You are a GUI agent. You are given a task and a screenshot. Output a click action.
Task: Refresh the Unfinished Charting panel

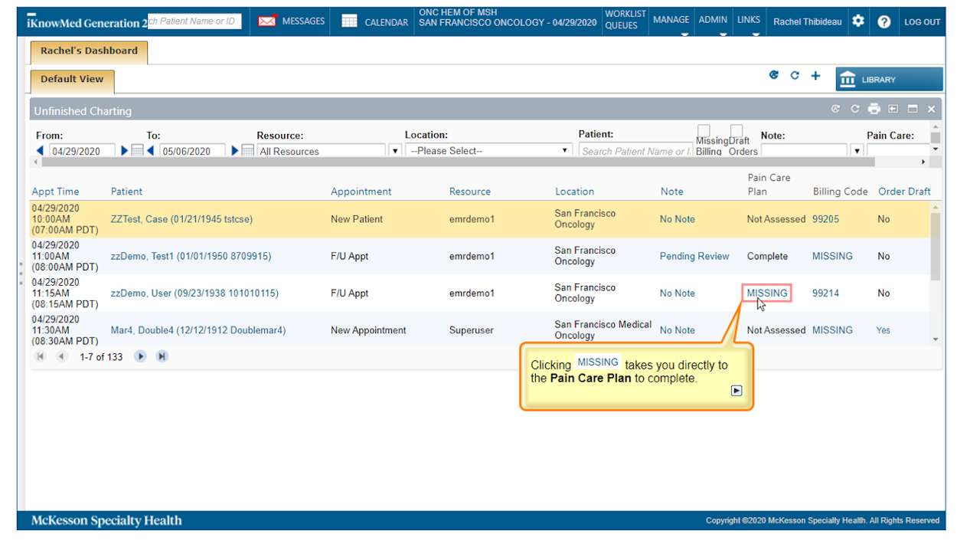click(855, 110)
